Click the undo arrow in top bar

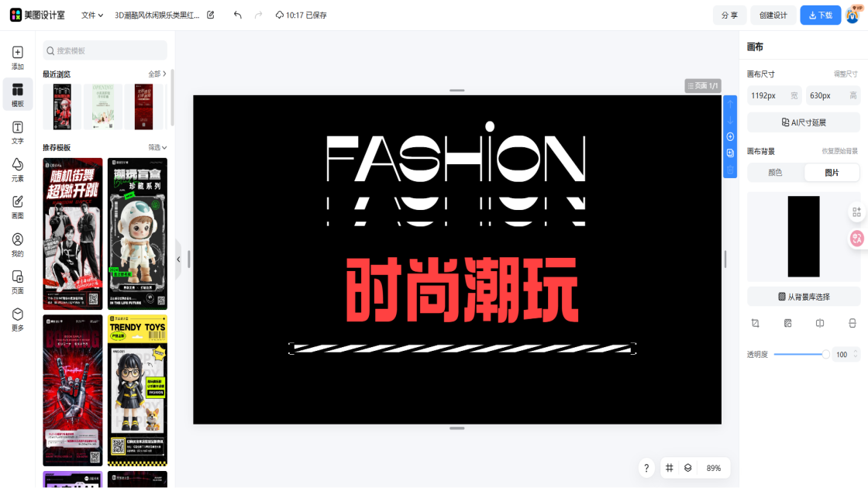coord(237,15)
